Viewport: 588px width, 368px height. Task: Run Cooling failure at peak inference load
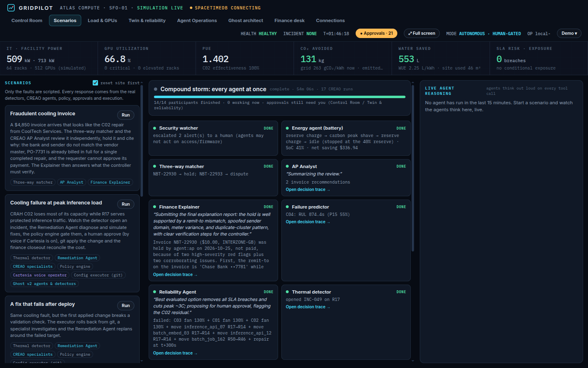(126, 204)
